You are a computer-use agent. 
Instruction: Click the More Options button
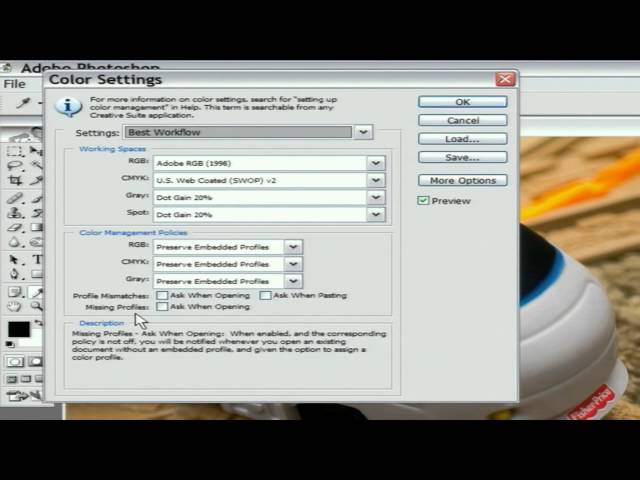[x=462, y=180]
